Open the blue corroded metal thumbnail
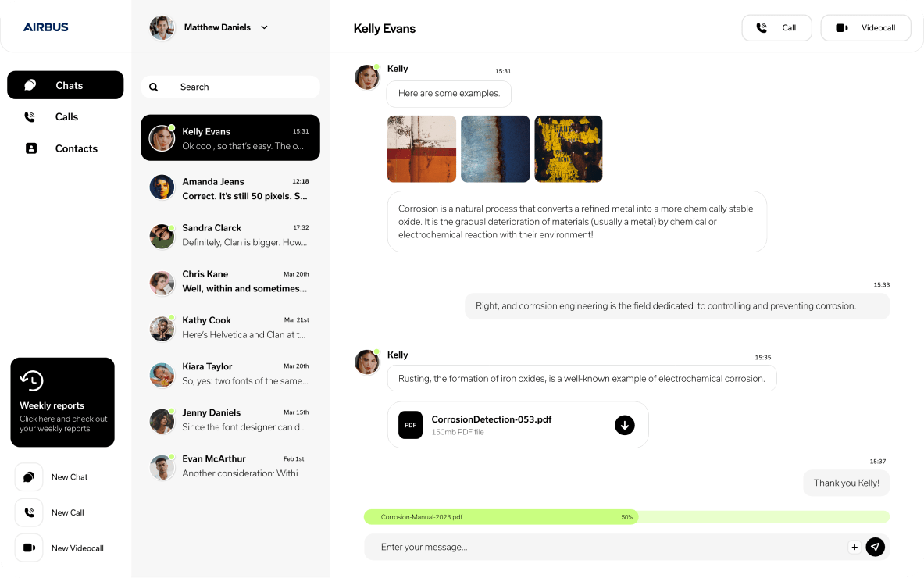 [495, 148]
